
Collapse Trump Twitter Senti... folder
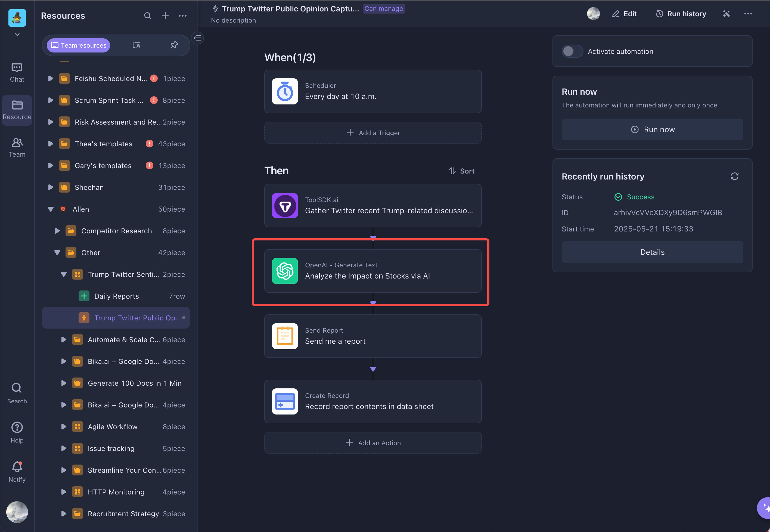[x=64, y=274]
